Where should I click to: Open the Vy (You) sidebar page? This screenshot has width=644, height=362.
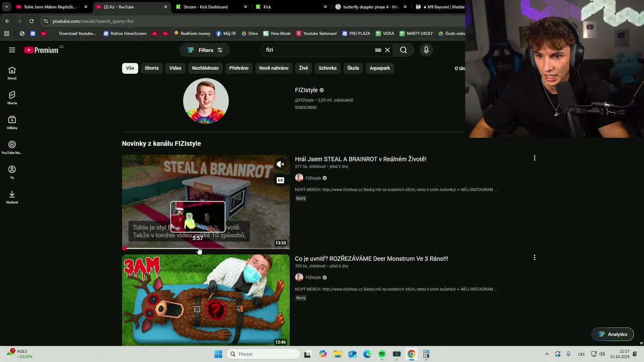[x=12, y=172]
